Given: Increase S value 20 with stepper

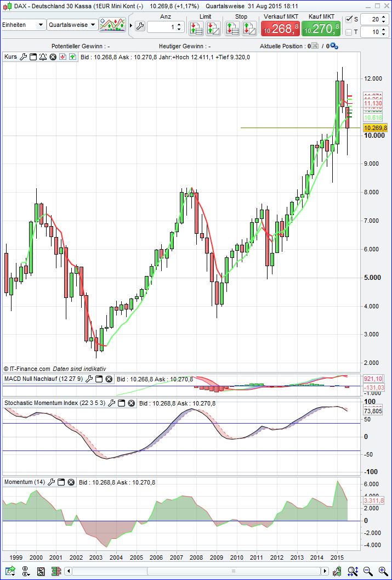Looking at the screenshot, I should (x=383, y=16).
